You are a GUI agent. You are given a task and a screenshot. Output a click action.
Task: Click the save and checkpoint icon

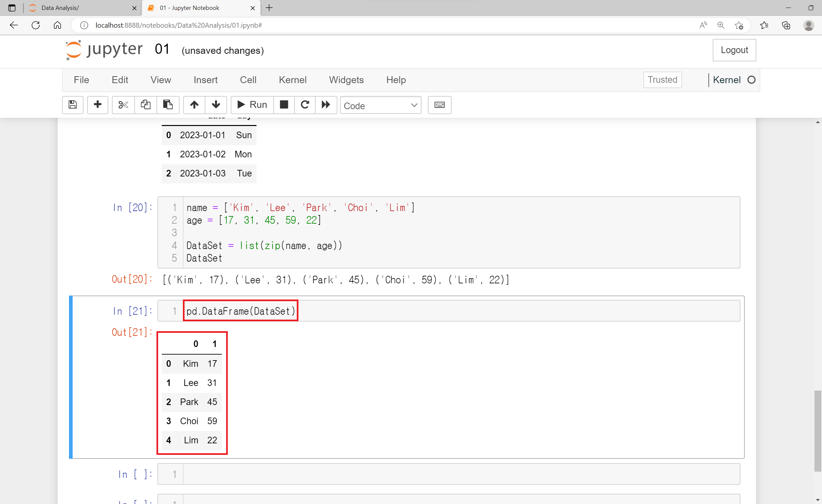coord(72,105)
